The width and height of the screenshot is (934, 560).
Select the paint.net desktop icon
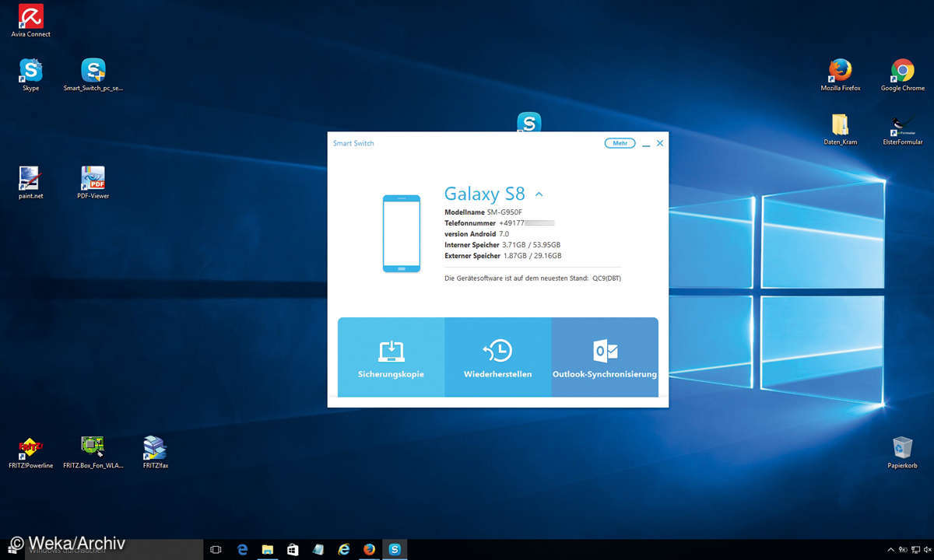coord(30,183)
